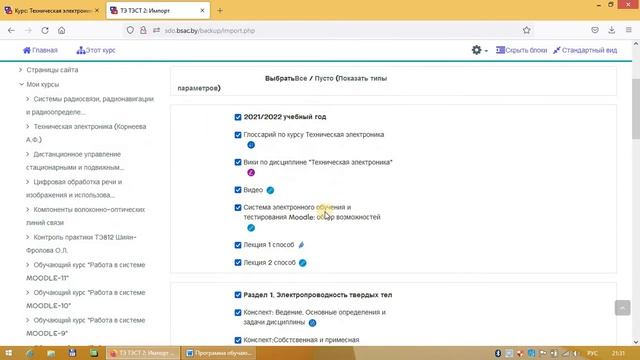Expand Компоненты волоконно-оптических линий связи
This screenshot has width=640, height=360.
pos(28,209)
